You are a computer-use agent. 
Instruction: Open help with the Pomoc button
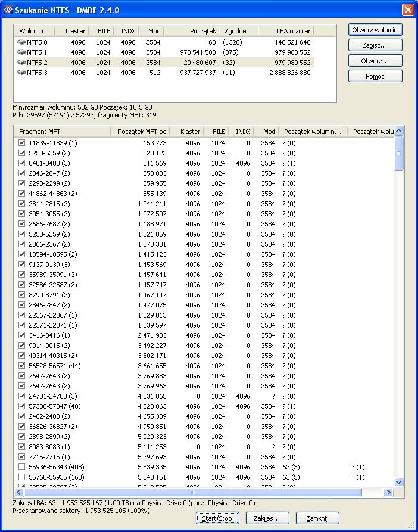coord(375,76)
